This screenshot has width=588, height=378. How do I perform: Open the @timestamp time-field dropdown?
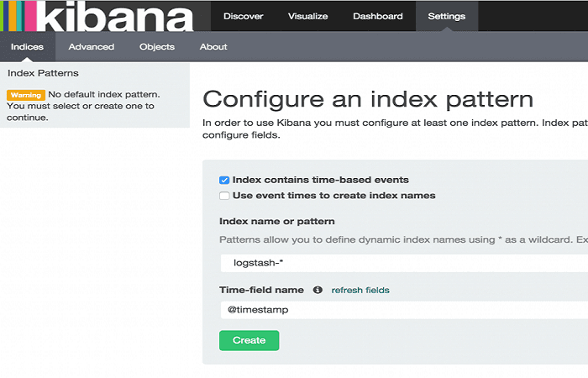pyautogui.click(x=403, y=309)
